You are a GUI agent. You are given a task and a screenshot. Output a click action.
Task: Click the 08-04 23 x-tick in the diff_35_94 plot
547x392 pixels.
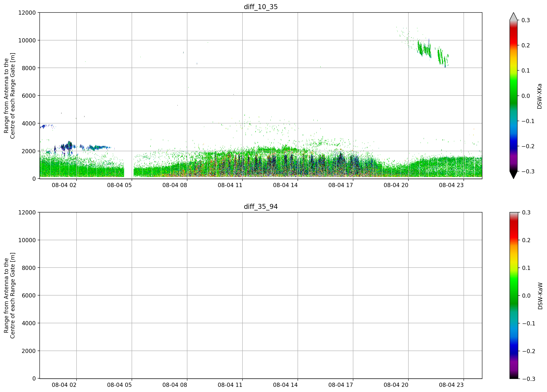coord(451,385)
